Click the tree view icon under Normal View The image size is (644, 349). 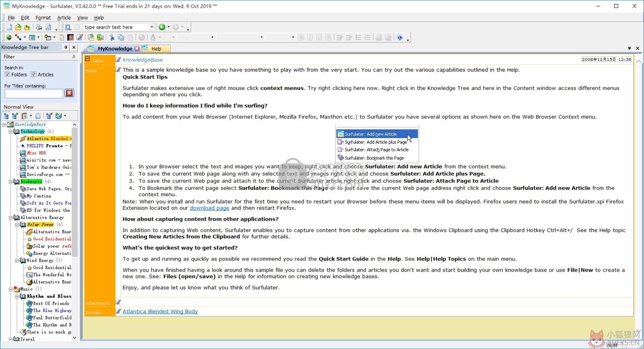(6, 116)
